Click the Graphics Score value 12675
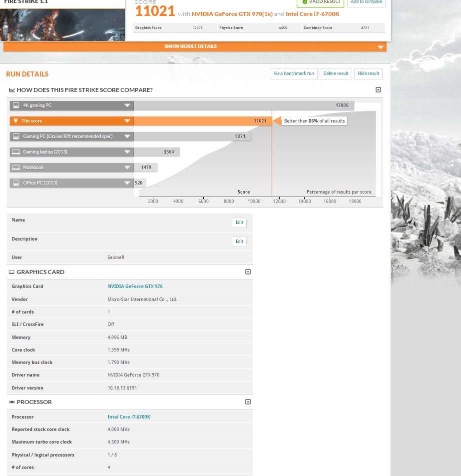The width and height of the screenshot is (461, 476). coord(197,28)
